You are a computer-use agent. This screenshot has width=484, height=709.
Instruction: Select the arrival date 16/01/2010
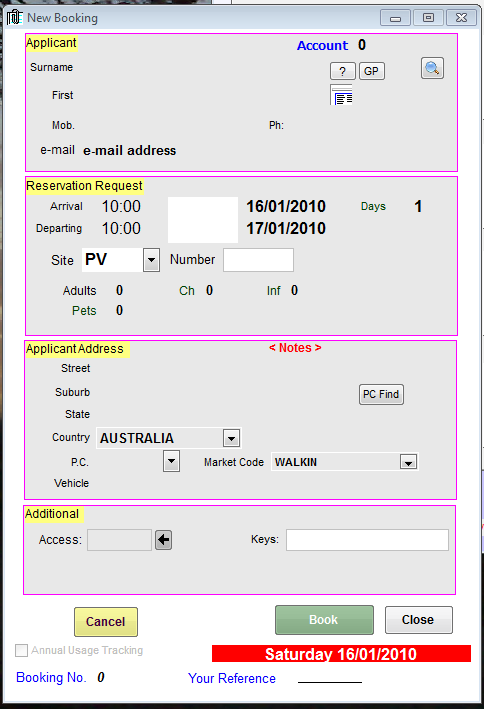[286, 206]
